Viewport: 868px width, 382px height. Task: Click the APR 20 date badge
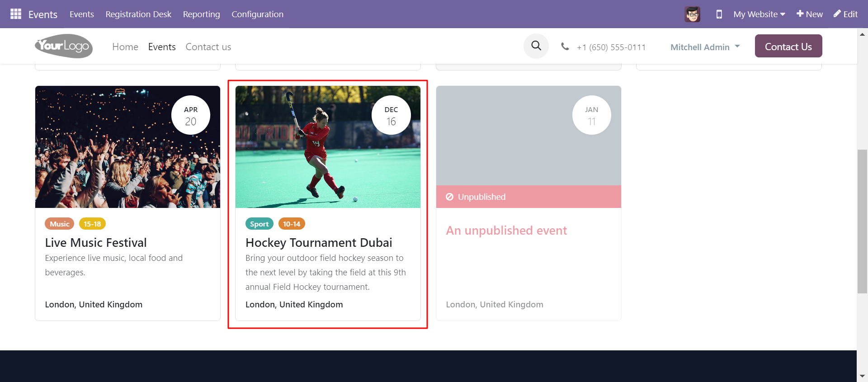(191, 115)
